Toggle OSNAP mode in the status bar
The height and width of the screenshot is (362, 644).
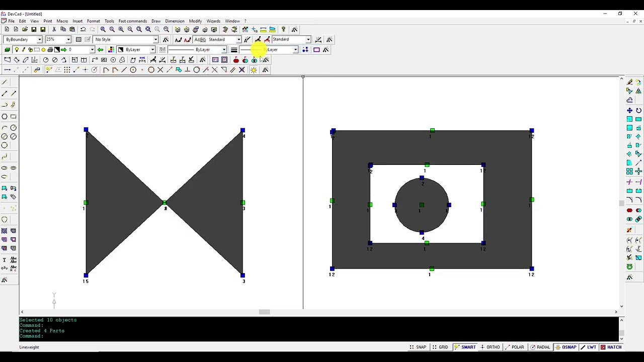pyautogui.click(x=566, y=347)
